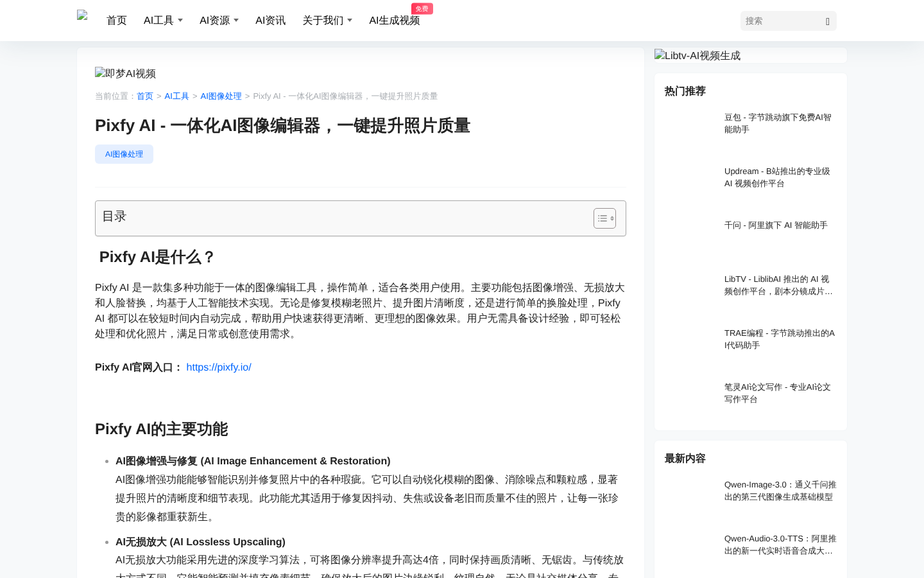Open the AI工具 navigation item
The width and height of the screenshot is (924, 578).
(158, 21)
